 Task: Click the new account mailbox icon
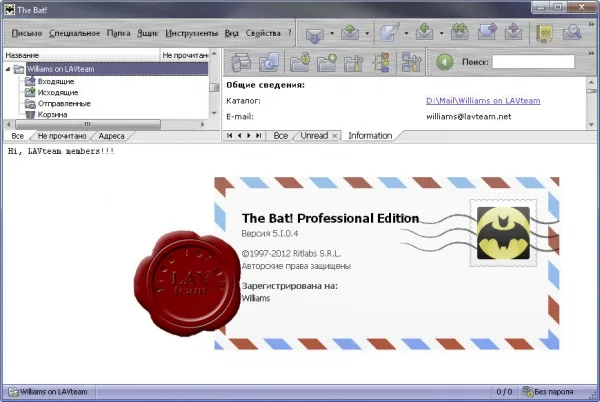[x=241, y=62]
